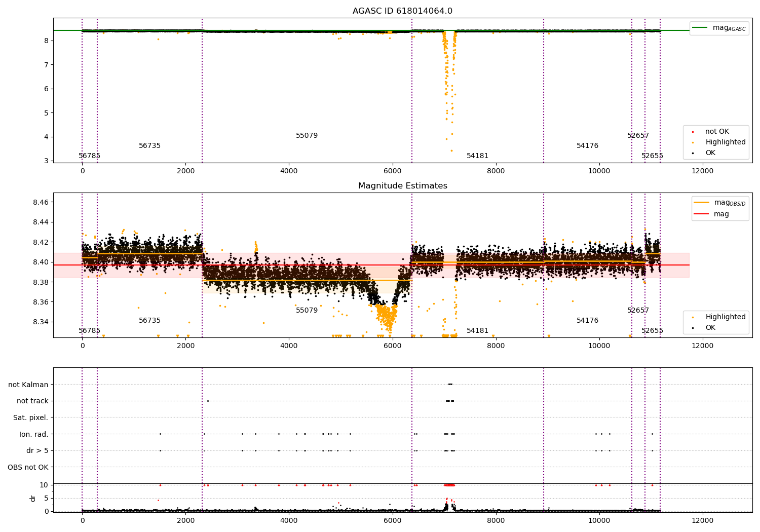The width and height of the screenshot is (760, 532).
Task: Click the 8.36 y-axis tick label
Action: pos(41,302)
